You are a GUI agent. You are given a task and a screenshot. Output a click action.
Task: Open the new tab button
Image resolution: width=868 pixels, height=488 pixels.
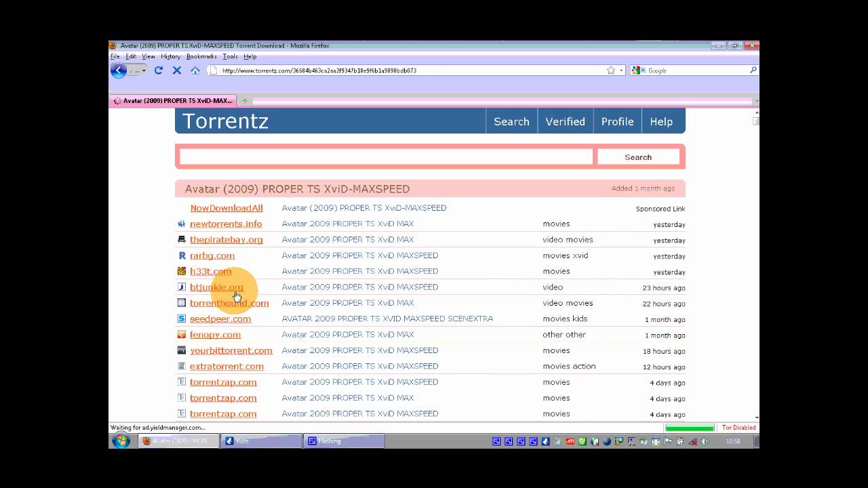pos(245,100)
